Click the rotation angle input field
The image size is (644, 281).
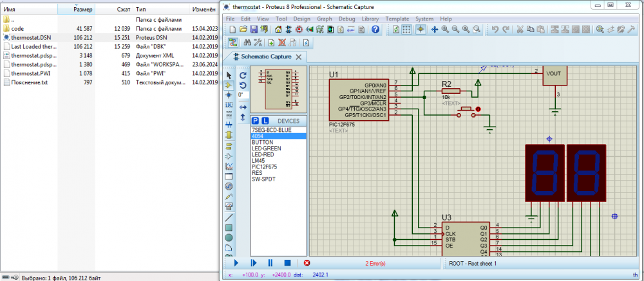coord(242,95)
